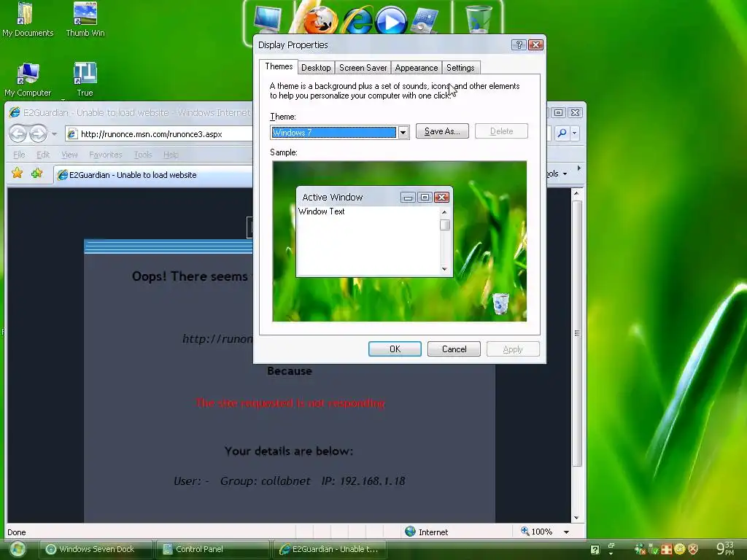The width and height of the screenshot is (747, 560).
Task: Click the Add to Favorites star-plus icon
Action: [x=36, y=174]
